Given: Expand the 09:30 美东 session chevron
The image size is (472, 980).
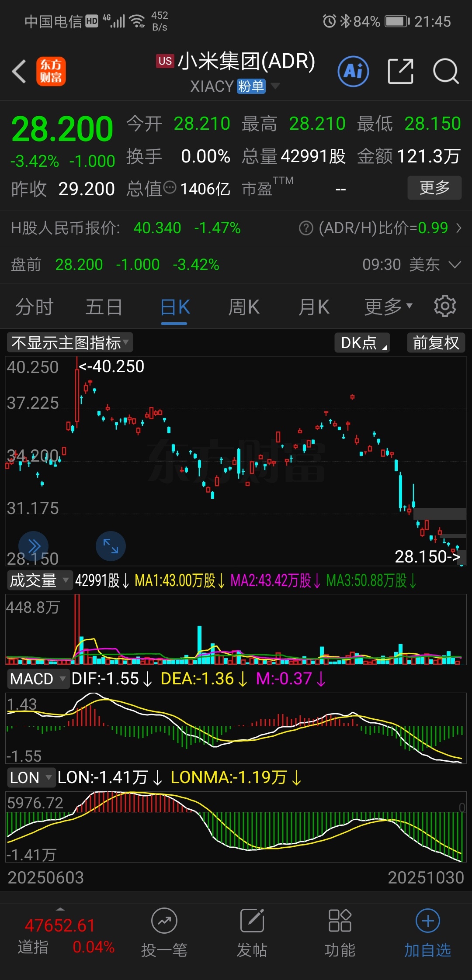Looking at the screenshot, I should tap(455, 264).
